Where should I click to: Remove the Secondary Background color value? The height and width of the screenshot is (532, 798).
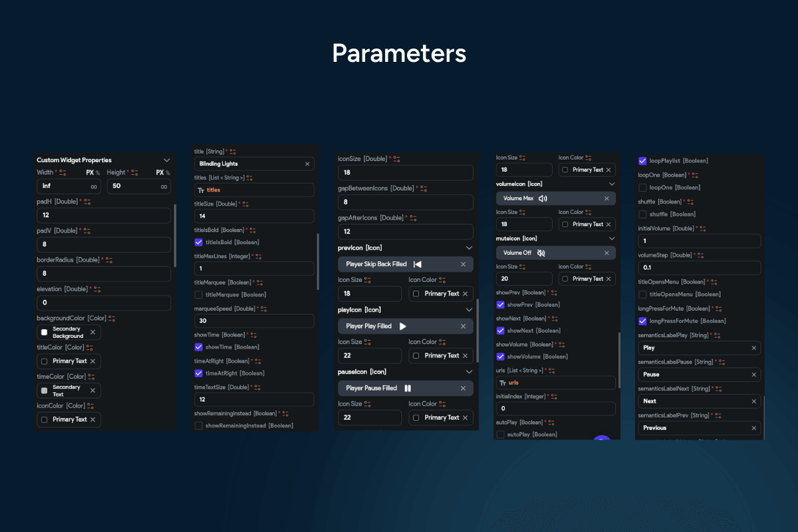click(x=93, y=332)
